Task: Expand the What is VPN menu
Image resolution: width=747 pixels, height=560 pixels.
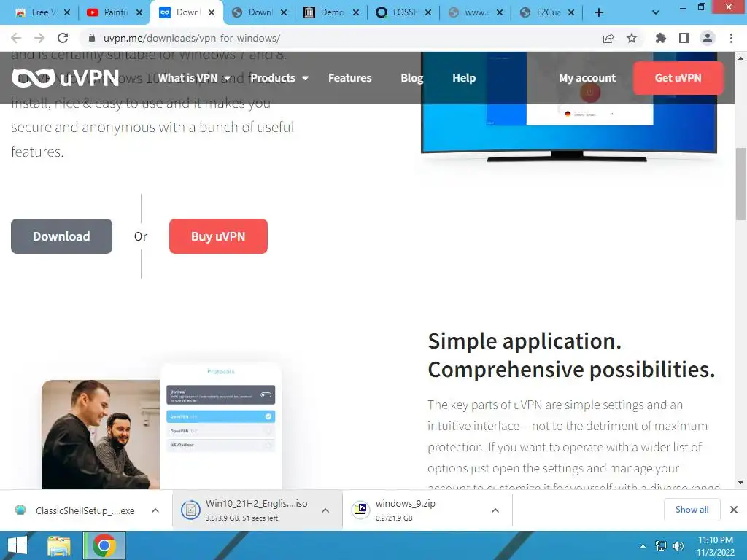Action: tap(194, 78)
